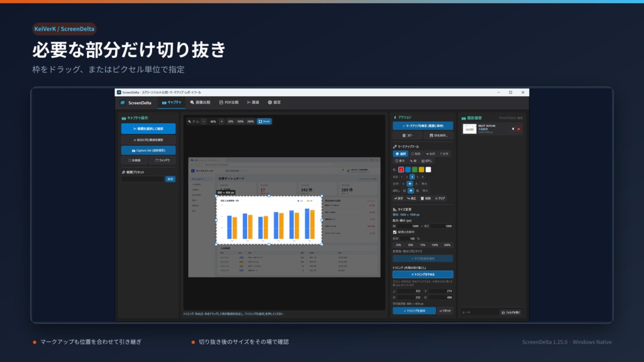Clear markups with クリア button

pyautogui.click(x=440, y=198)
